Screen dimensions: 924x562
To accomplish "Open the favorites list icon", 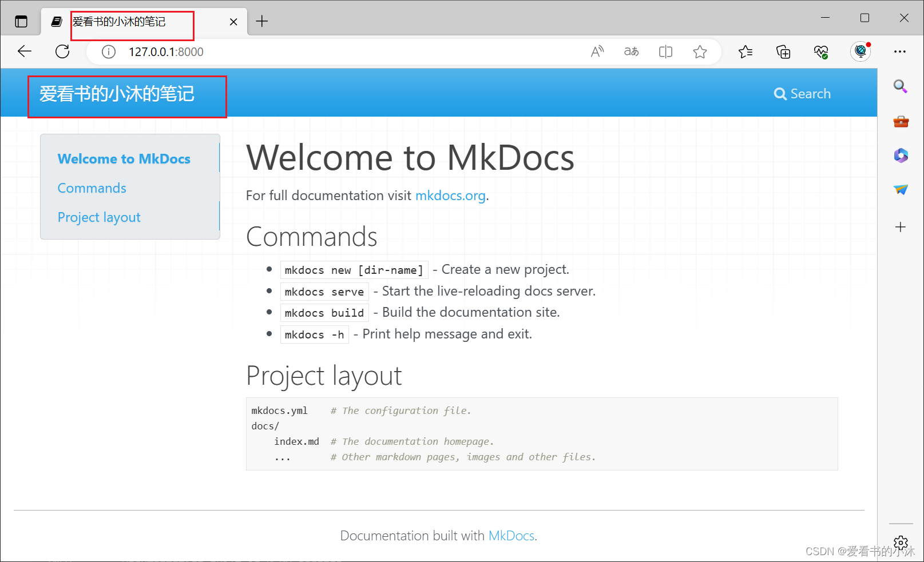I will click(x=745, y=52).
